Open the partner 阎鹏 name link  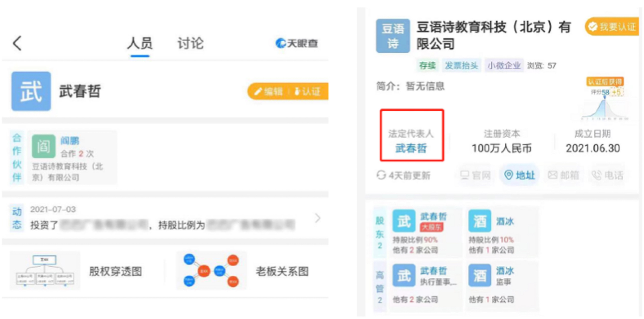tap(70, 141)
